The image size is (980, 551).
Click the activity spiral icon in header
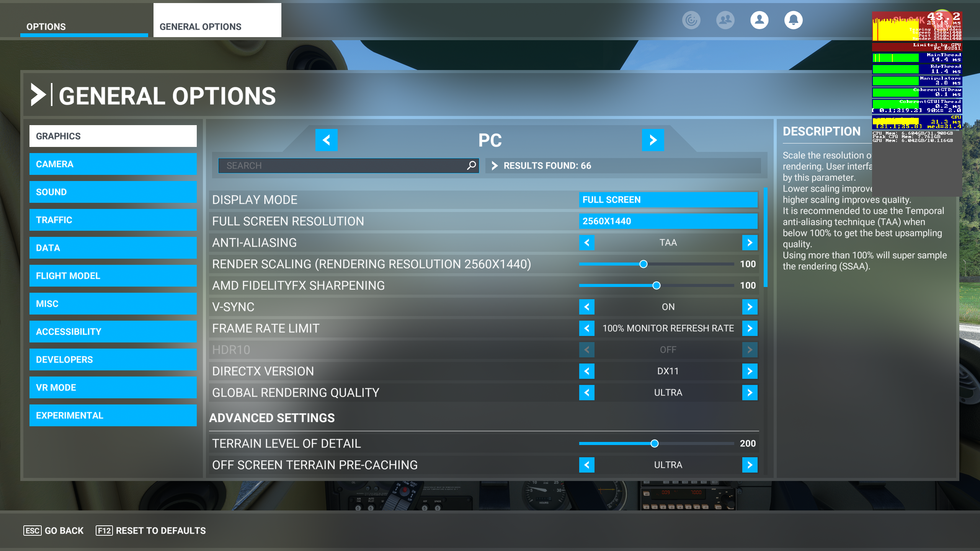(x=691, y=20)
